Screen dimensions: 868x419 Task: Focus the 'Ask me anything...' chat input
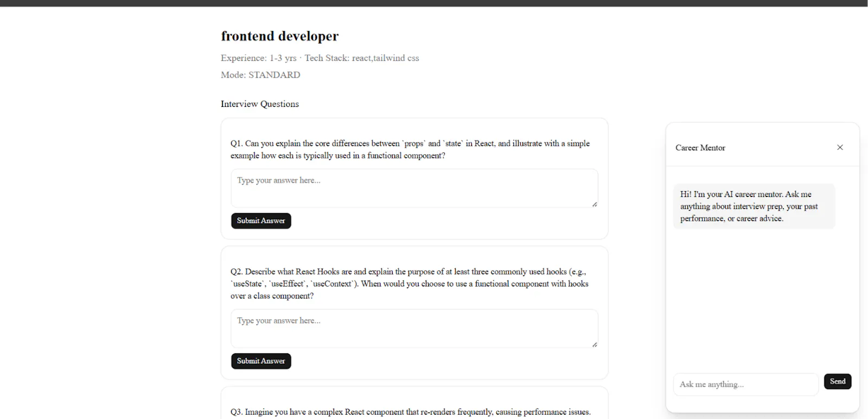pyautogui.click(x=746, y=384)
